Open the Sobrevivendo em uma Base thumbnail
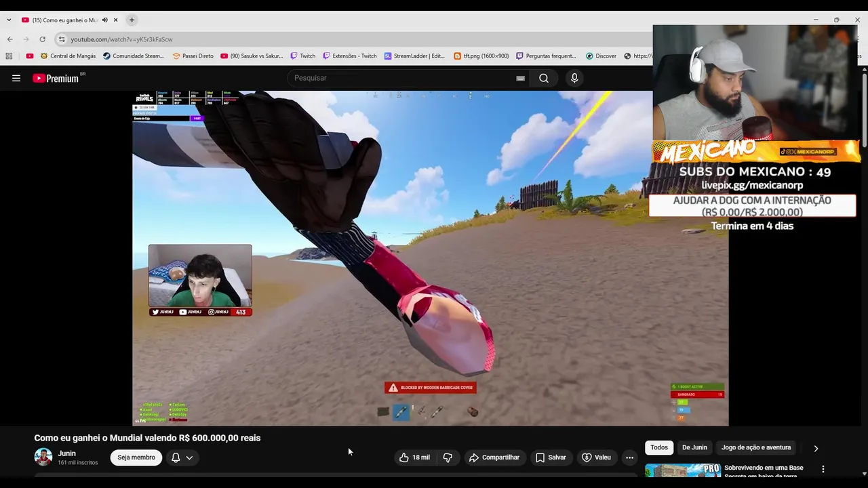The image size is (868, 488). click(683, 470)
